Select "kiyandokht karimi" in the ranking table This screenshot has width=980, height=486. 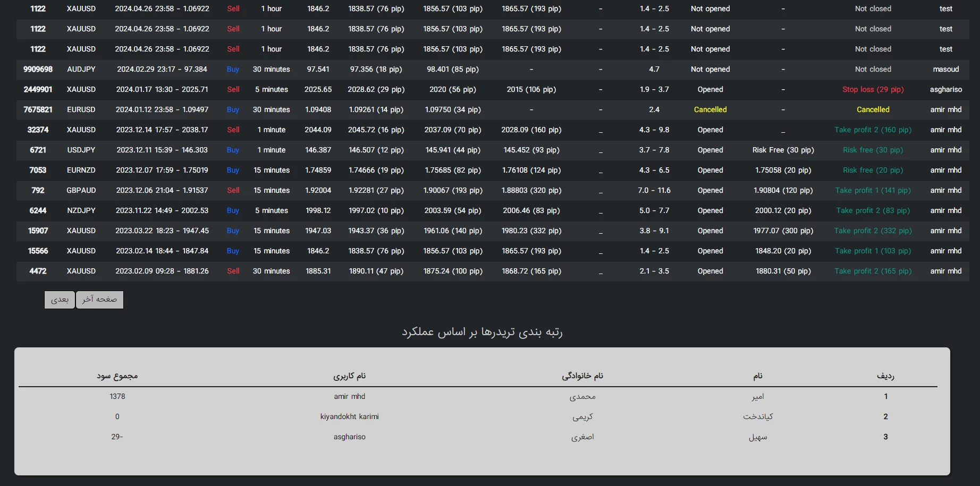point(349,416)
